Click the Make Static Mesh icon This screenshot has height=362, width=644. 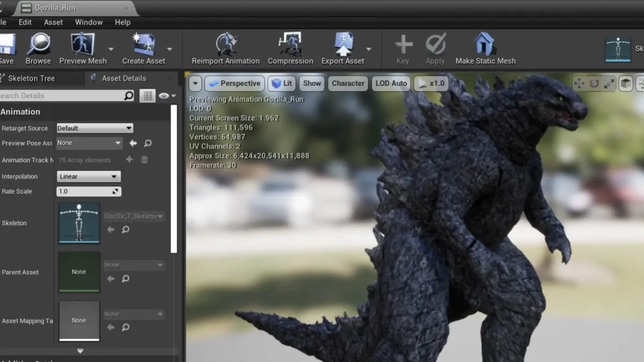tap(485, 44)
